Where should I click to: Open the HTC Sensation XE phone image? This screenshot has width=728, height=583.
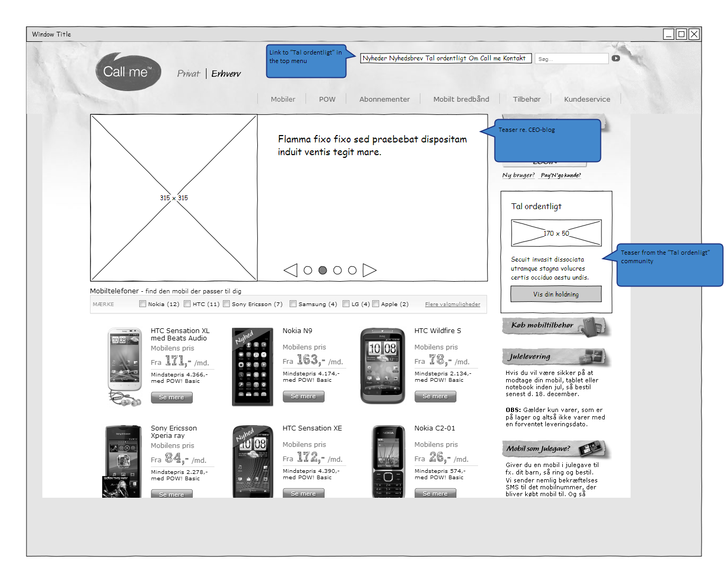click(253, 461)
